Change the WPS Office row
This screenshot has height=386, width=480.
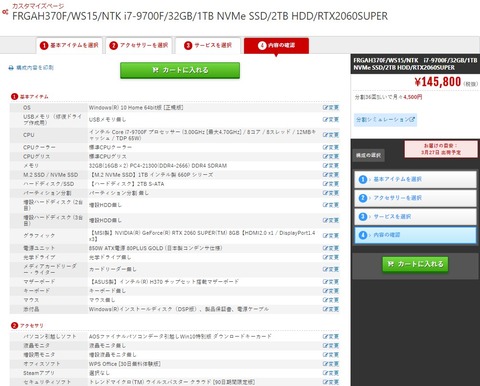point(331,364)
